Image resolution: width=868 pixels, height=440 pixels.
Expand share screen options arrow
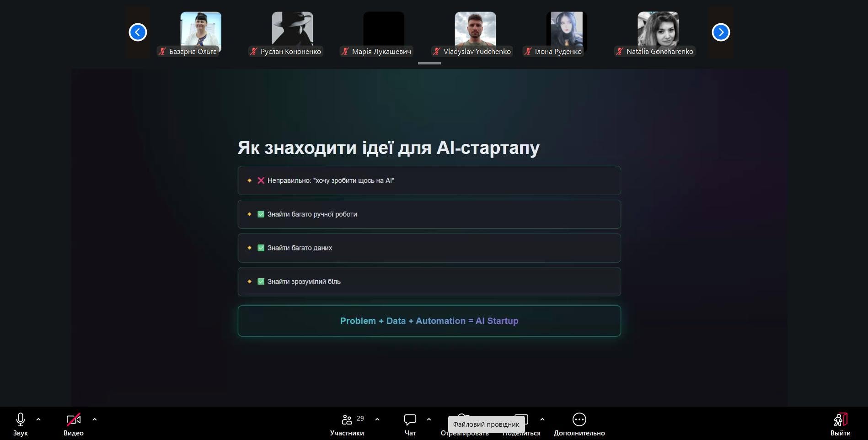pos(542,419)
